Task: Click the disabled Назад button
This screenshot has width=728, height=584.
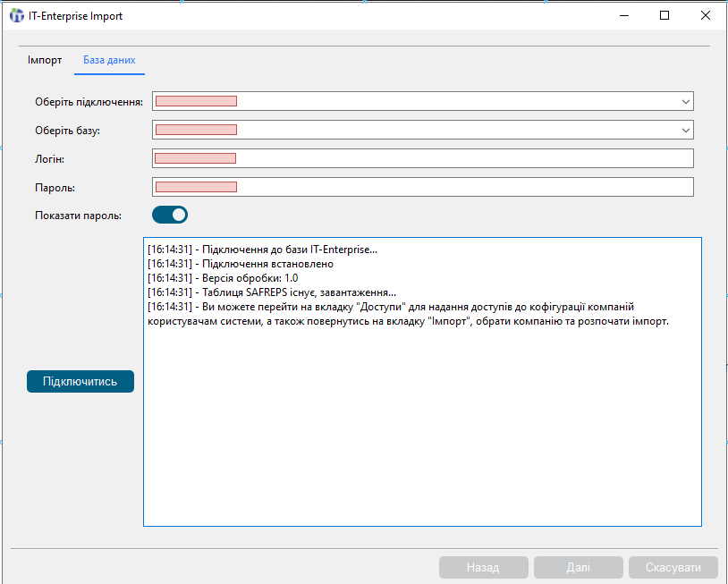Action: click(x=483, y=567)
